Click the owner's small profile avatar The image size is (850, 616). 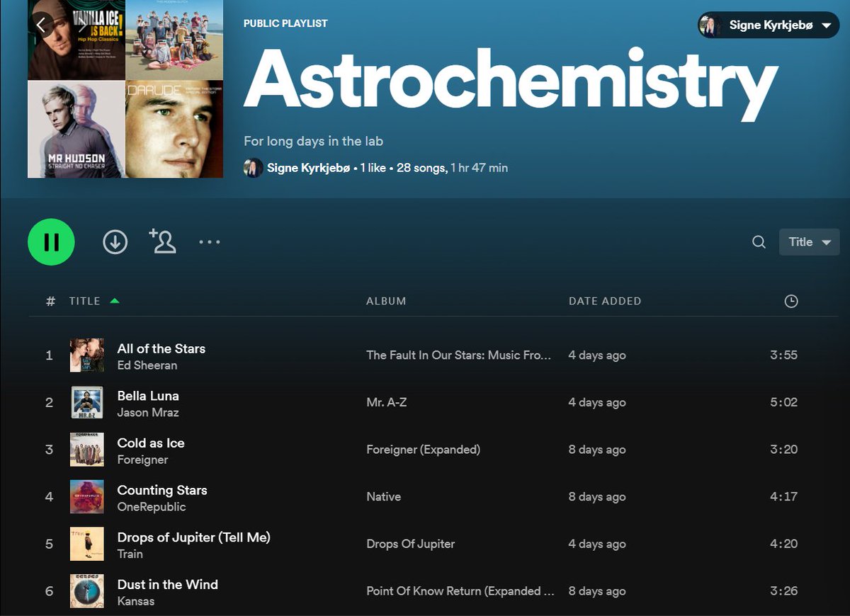coord(253,168)
